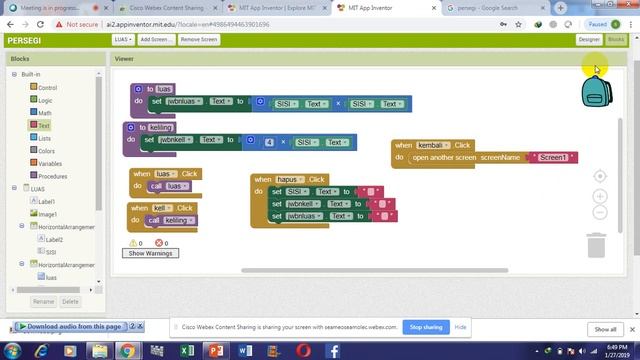Click the viewer horizontal scrollbar
This screenshot has height=360, width=640.
tap(374, 270)
